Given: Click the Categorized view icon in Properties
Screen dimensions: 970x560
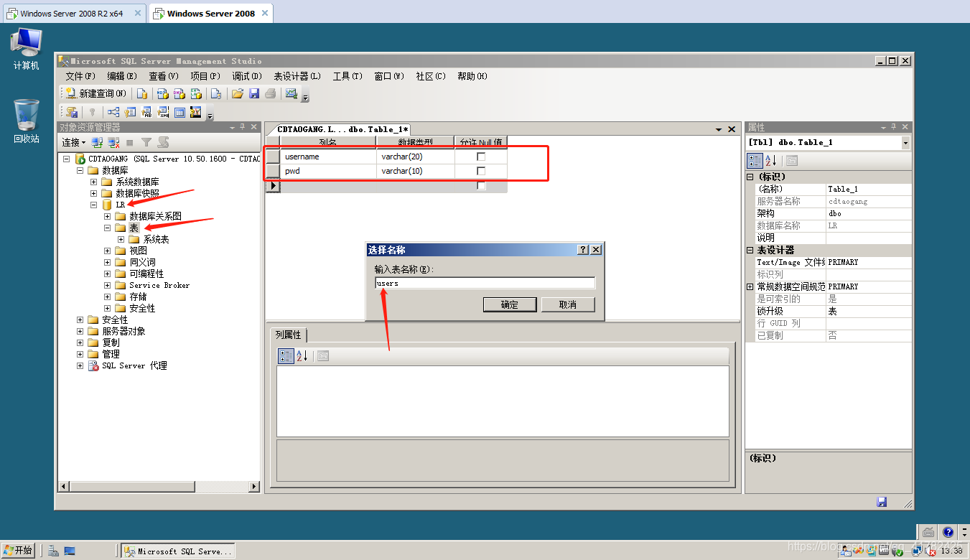Looking at the screenshot, I should coord(755,161).
